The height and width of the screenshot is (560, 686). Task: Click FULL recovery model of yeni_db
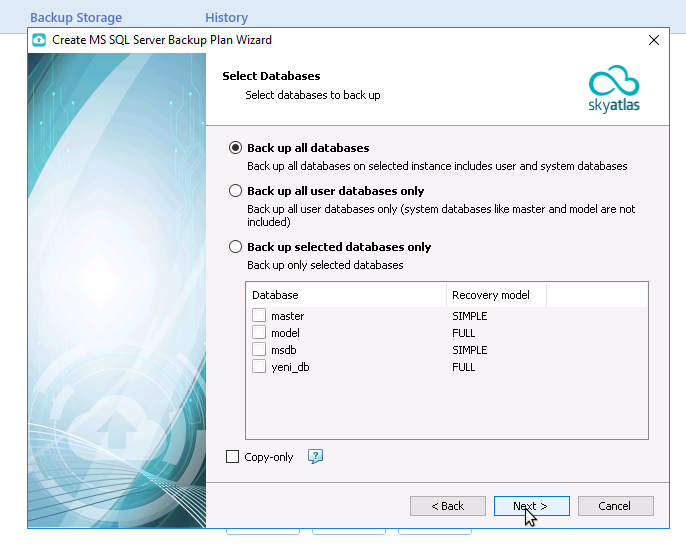click(x=463, y=367)
